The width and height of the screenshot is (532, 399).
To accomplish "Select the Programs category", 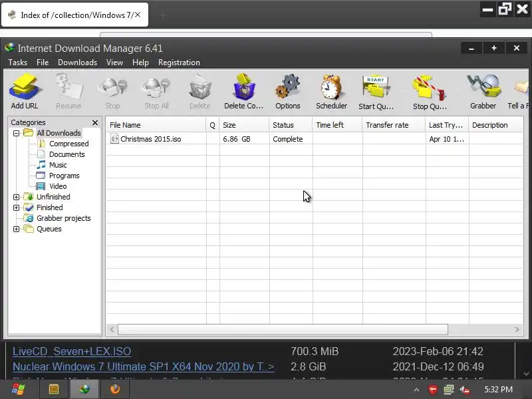I will click(x=64, y=176).
